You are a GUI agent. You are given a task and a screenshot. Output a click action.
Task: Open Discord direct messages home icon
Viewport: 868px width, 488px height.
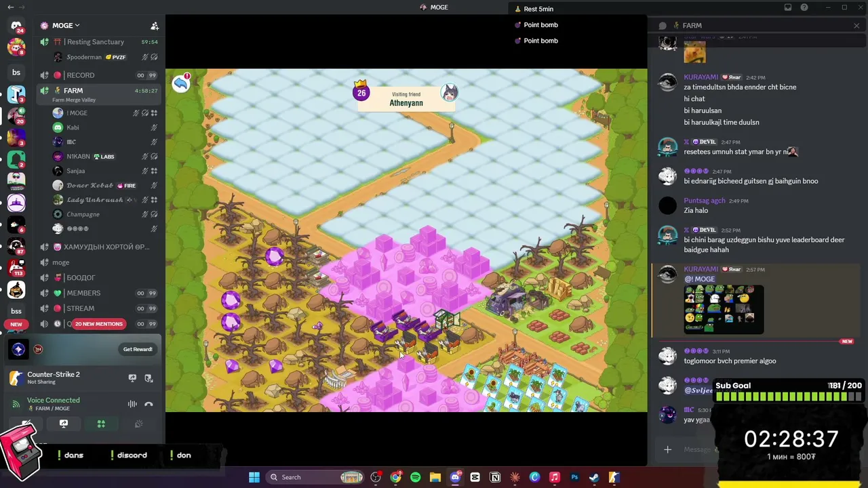(16, 26)
